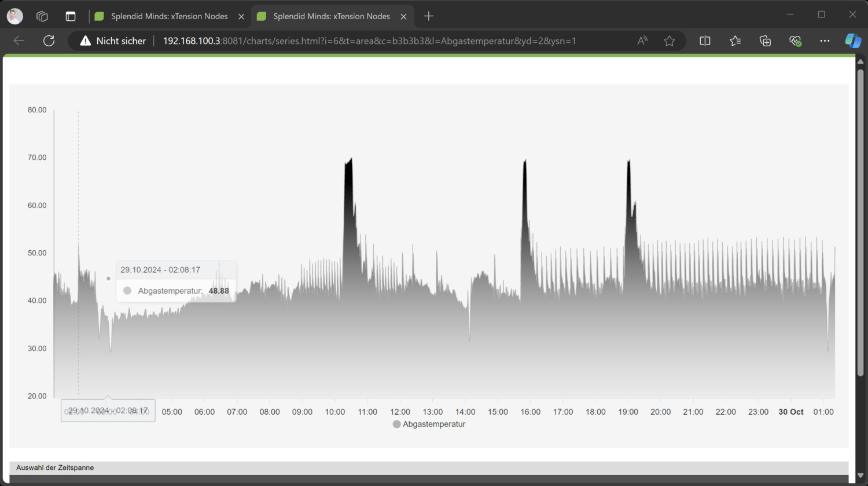
Task: Open the split screen view
Action: (x=704, y=41)
